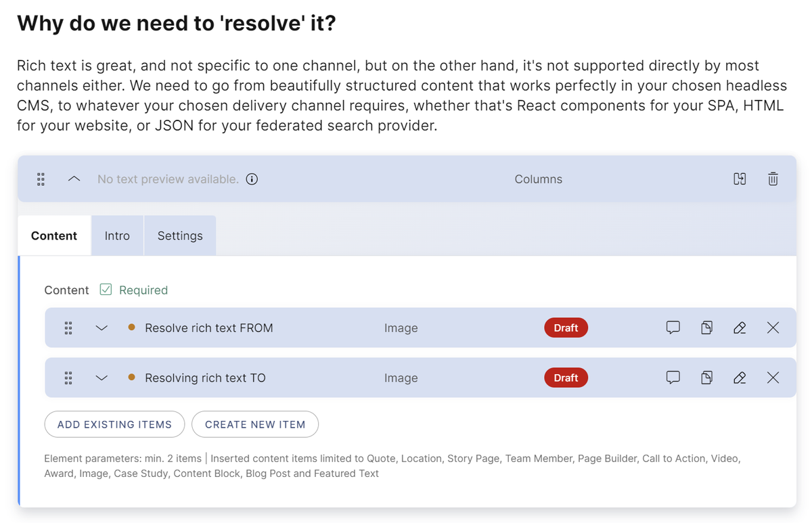This screenshot has height=523, width=812.
Task: Edit the Resolve rich text FROM item
Action: 740,328
